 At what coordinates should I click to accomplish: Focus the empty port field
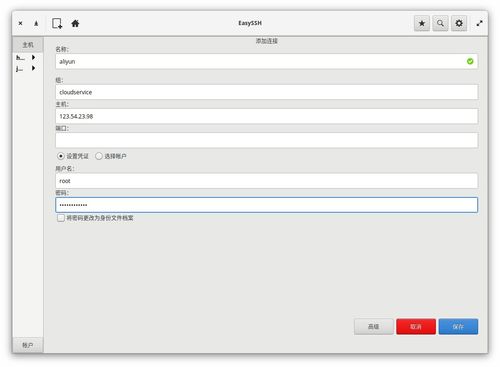[x=267, y=140]
